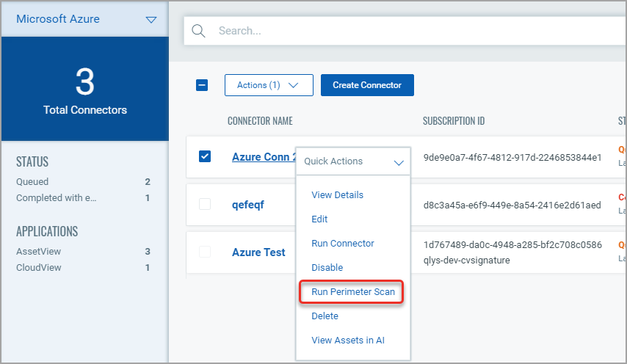The image size is (627, 364).
Task: Toggle the select-all connectors checkbox
Action: click(202, 85)
